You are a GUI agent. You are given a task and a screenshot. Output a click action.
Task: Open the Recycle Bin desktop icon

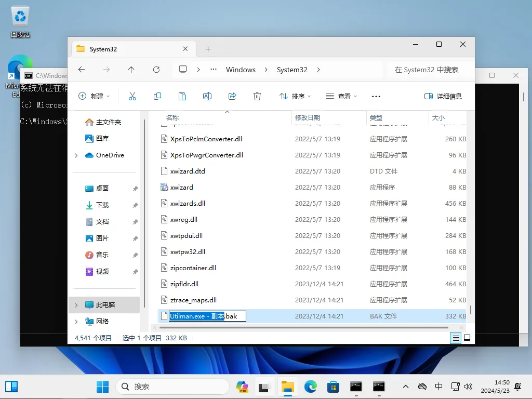click(20, 21)
